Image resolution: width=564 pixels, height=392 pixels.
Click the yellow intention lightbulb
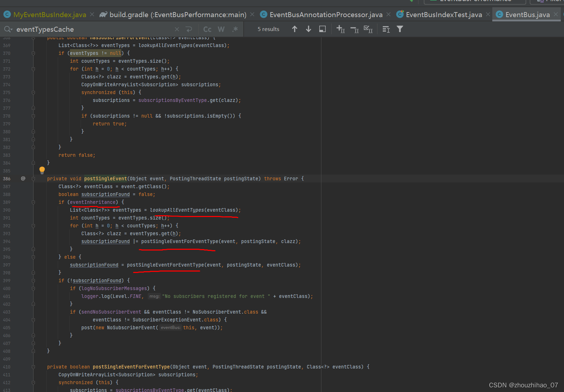(x=42, y=170)
